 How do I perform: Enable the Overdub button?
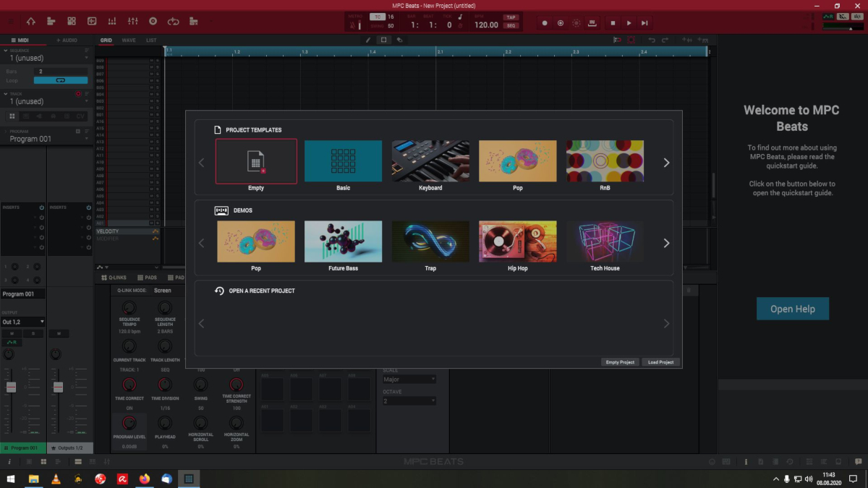coord(561,23)
